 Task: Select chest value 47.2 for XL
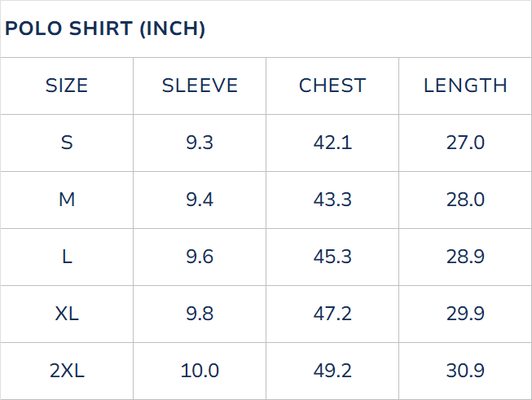[332, 314]
